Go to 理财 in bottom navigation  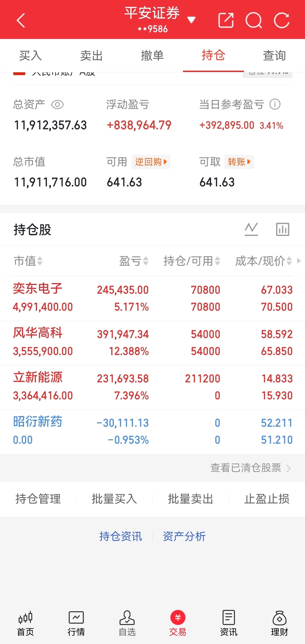coord(279,623)
